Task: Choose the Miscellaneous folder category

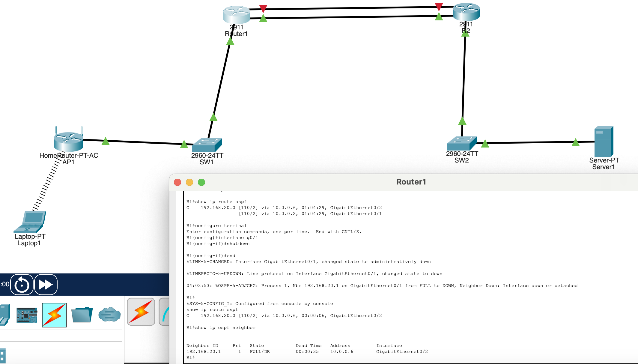Action: click(82, 315)
